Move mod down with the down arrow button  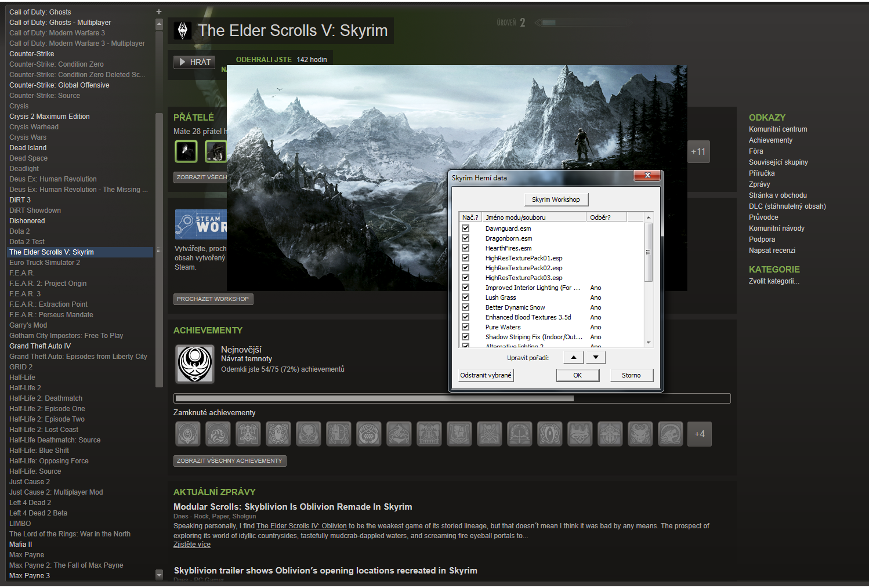coord(596,358)
